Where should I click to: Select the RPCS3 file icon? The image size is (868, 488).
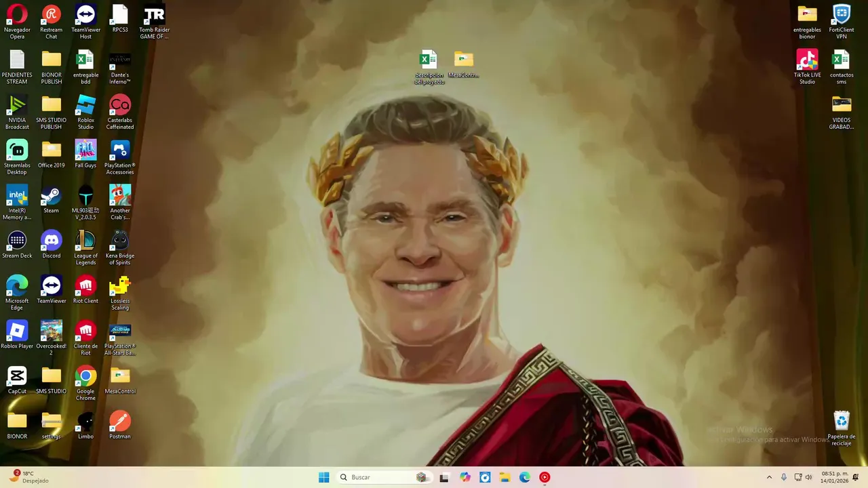120,18
